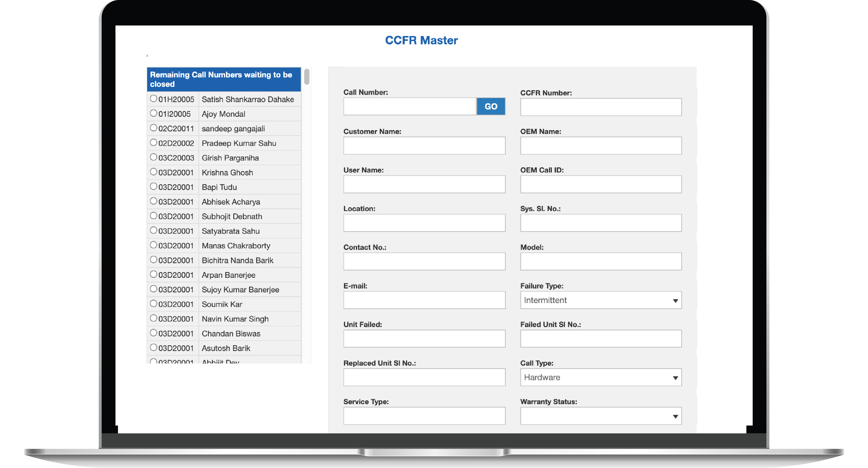Expand the Call Type Hardware dropdown
This screenshot has width=868, height=468.
click(x=601, y=377)
